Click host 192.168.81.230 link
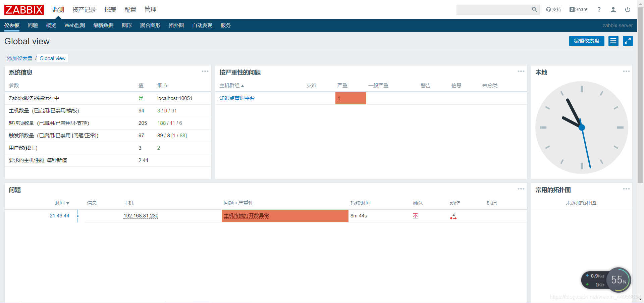The width and height of the screenshot is (644, 303). [x=141, y=216]
